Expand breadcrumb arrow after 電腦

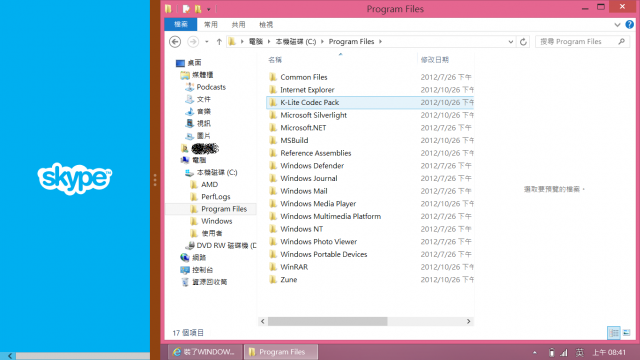269,42
